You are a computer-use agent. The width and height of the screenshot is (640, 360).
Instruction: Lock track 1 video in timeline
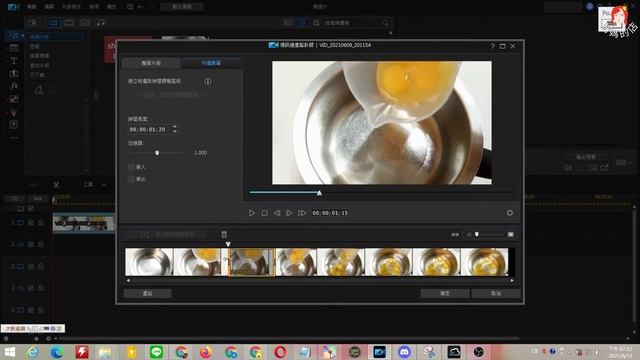[x=41, y=223]
